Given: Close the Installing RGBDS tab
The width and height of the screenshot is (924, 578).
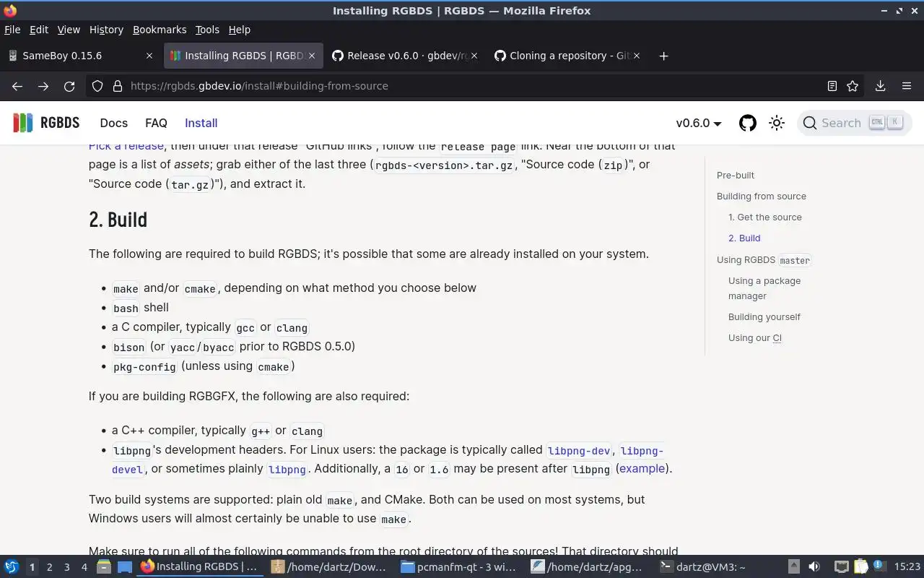Looking at the screenshot, I should pyautogui.click(x=312, y=56).
